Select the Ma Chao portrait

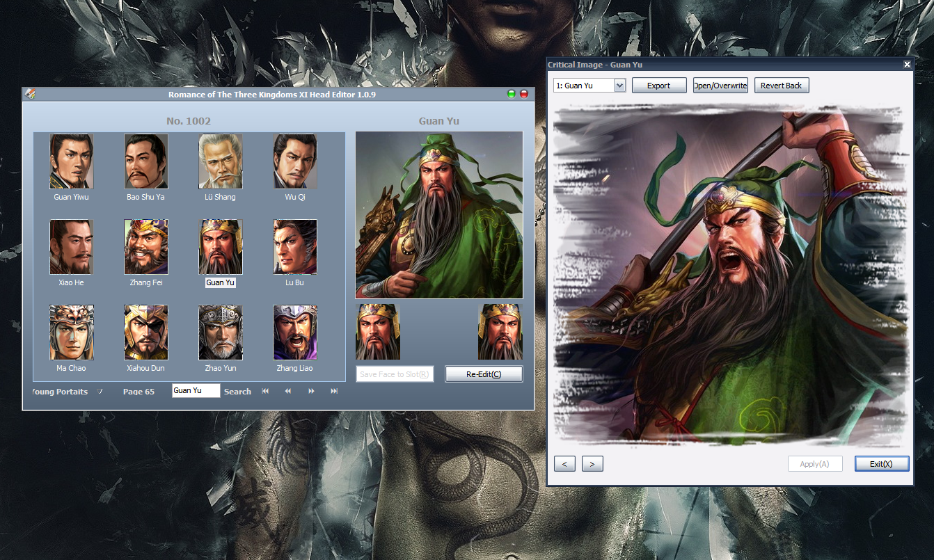point(72,333)
